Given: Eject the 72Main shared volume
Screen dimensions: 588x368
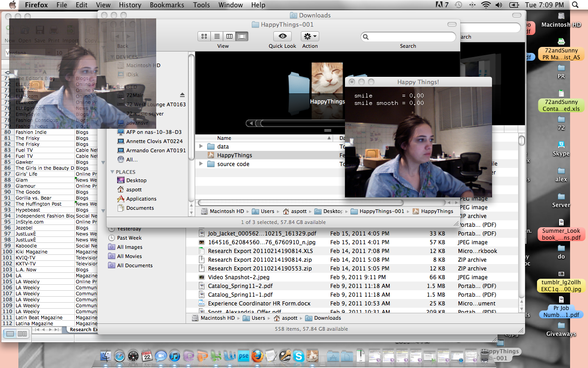Looking at the screenshot, I should coord(182,95).
